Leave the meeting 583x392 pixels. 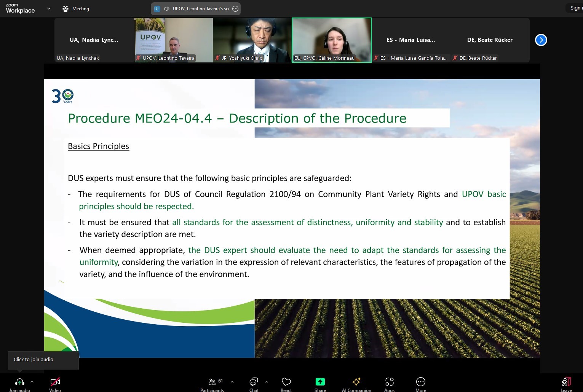click(566, 384)
